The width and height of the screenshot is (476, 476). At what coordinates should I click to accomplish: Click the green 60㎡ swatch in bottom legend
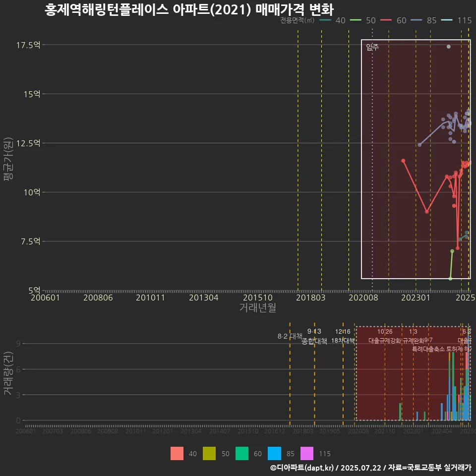[241, 454]
